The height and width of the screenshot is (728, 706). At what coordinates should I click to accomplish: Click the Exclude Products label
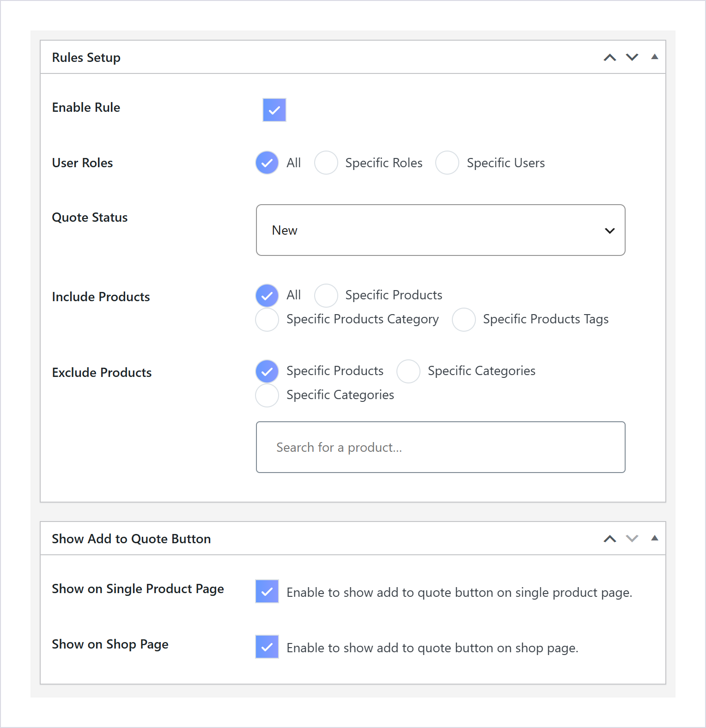tap(102, 372)
